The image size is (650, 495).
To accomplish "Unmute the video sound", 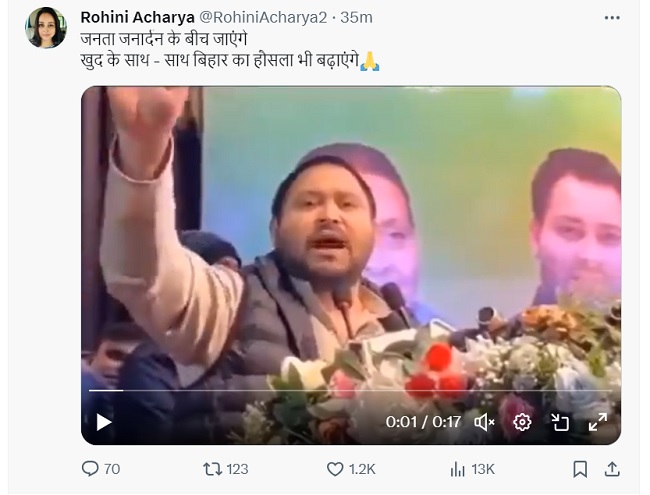I will [485, 422].
